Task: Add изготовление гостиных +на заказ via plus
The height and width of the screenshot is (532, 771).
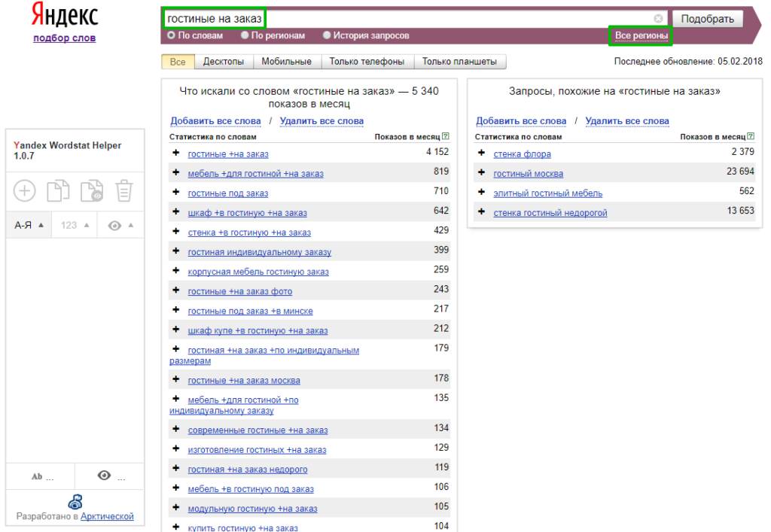Action: tap(176, 448)
